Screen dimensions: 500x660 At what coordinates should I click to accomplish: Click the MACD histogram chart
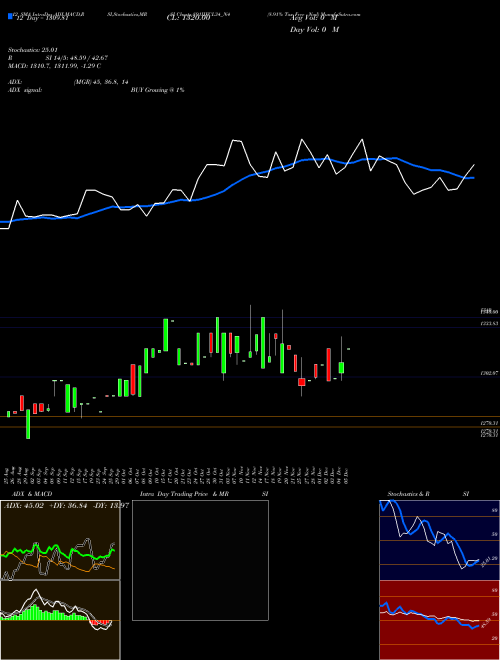coord(60,620)
